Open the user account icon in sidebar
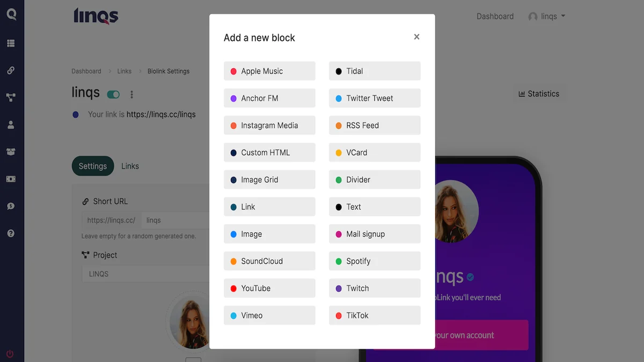The height and width of the screenshot is (362, 644). click(11, 125)
